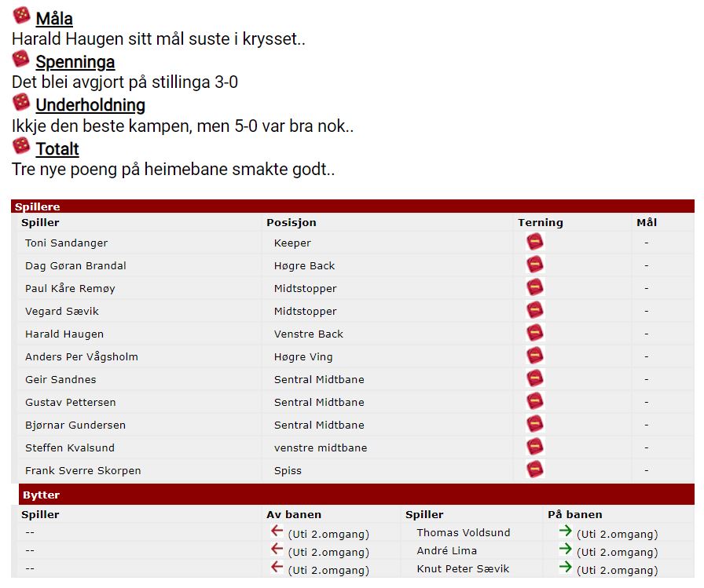Screen dimensions: 704x588
Task: Click the dice icon beside Underholdning heading
Action: [20, 102]
